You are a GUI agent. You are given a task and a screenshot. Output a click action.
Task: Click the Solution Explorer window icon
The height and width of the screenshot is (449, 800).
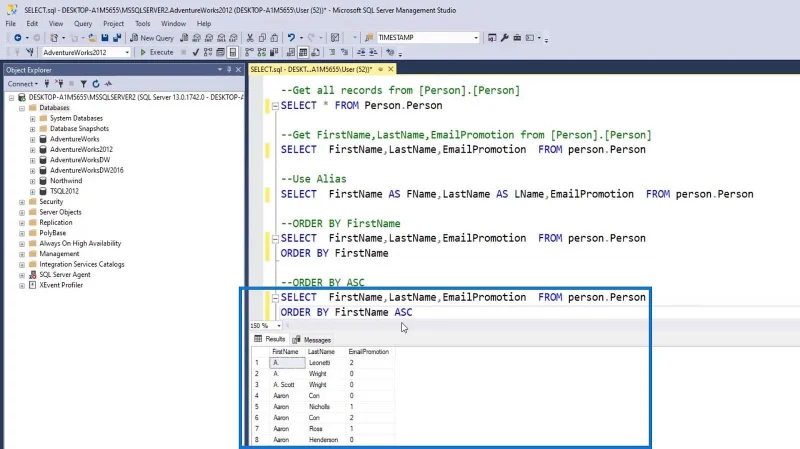[492, 38]
